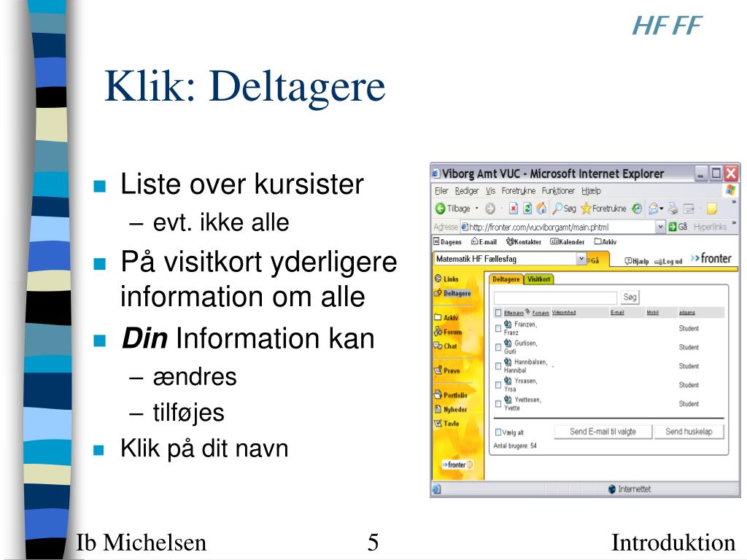Viewport: 747px width, 560px height.
Task: Tick the checkbox for Yrsasen, Yrsa
Action: tap(498, 385)
